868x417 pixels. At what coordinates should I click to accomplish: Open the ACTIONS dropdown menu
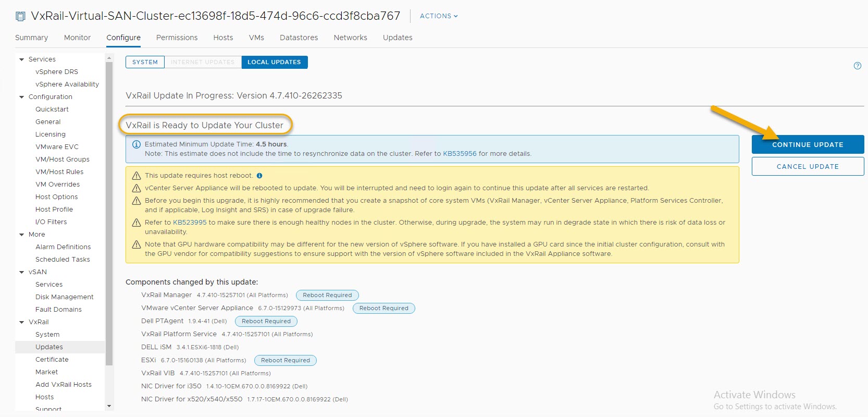439,16
